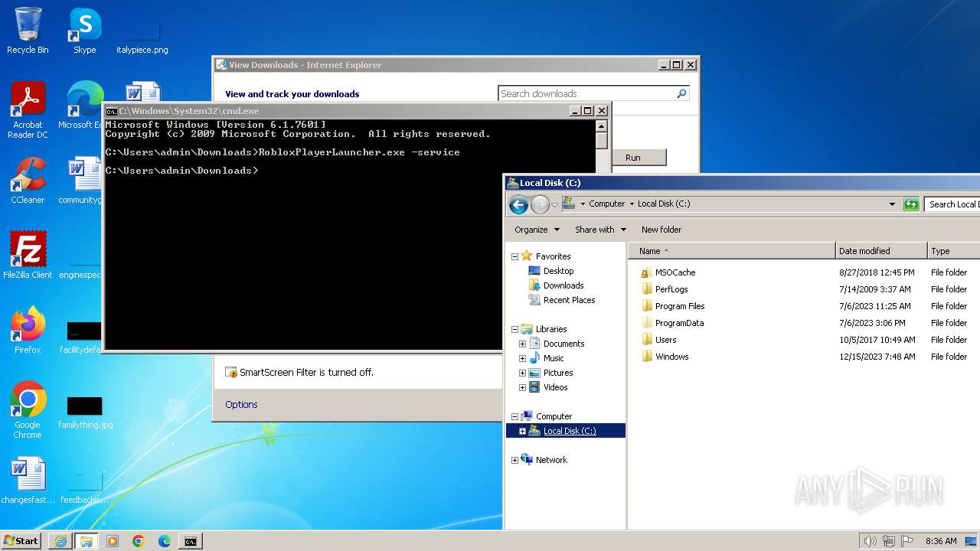Launch CCleaner from the desktop
Viewport: 980px width, 551px height.
(28, 181)
